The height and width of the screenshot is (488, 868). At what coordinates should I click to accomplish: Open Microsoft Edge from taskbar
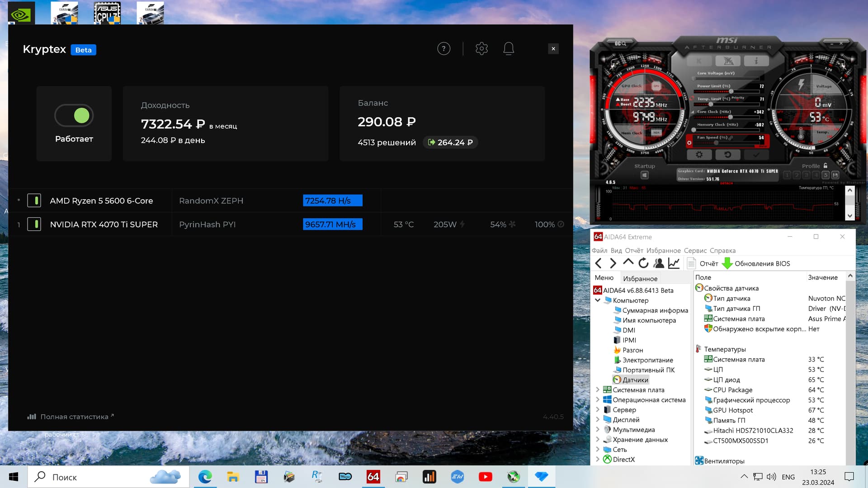click(205, 477)
